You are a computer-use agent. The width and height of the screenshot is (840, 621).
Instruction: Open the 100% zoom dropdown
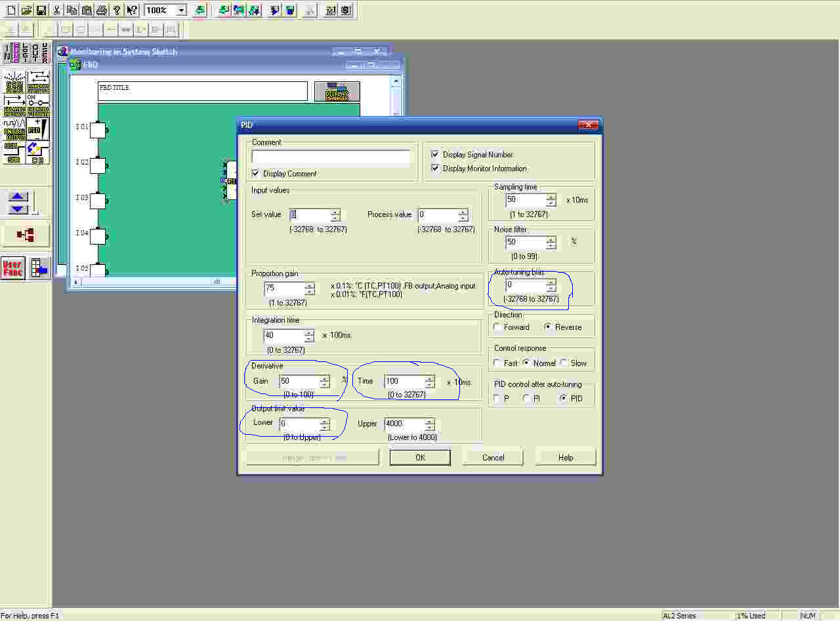coord(181,10)
